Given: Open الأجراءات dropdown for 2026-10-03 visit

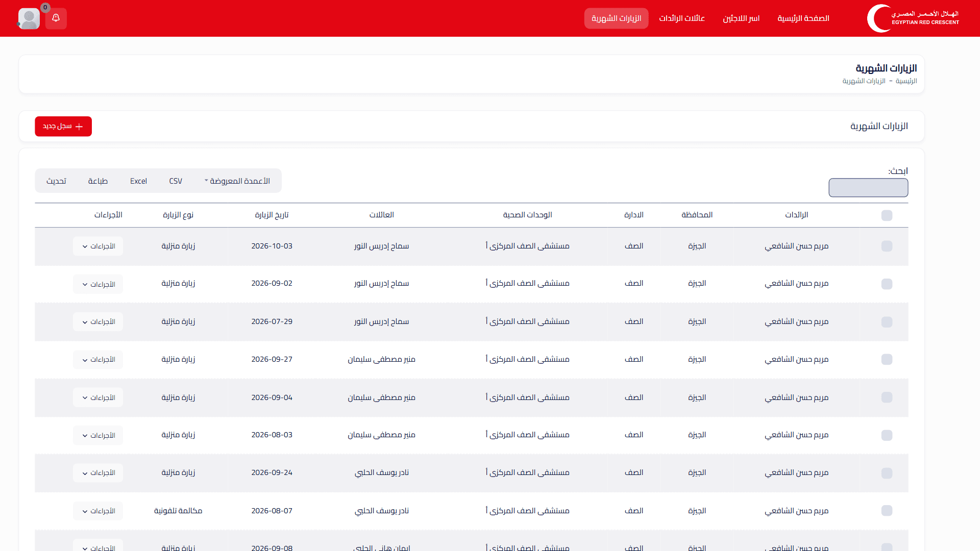Looking at the screenshot, I should [x=98, y=246].
